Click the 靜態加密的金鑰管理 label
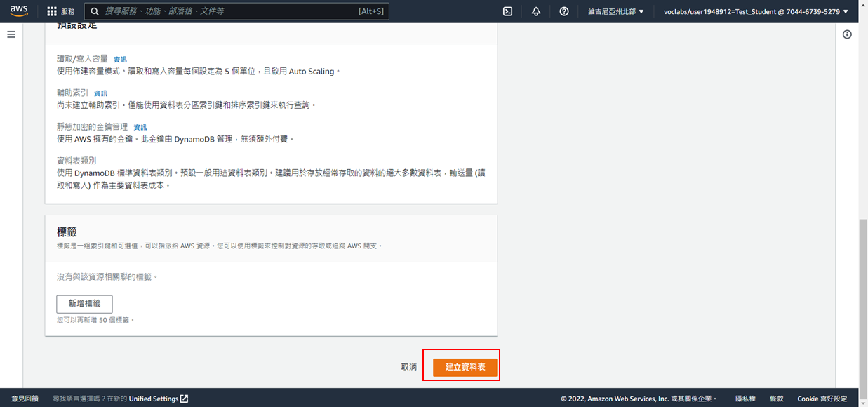The image size is (868, 407). 93,126
